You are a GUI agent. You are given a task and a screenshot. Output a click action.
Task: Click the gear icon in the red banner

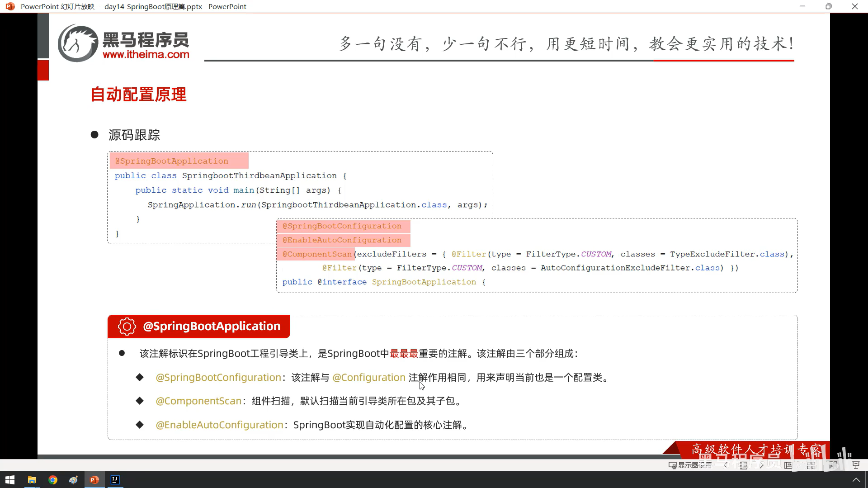click(x=127, y=327)
